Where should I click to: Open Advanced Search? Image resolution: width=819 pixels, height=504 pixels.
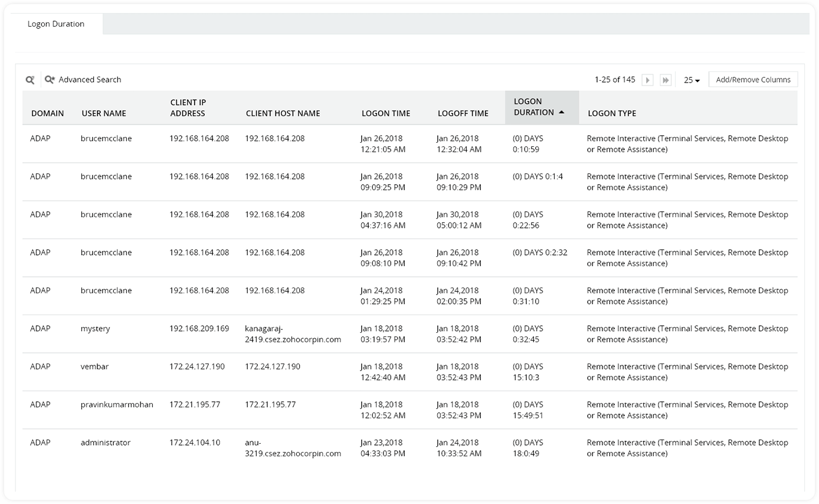coord(83,79)
